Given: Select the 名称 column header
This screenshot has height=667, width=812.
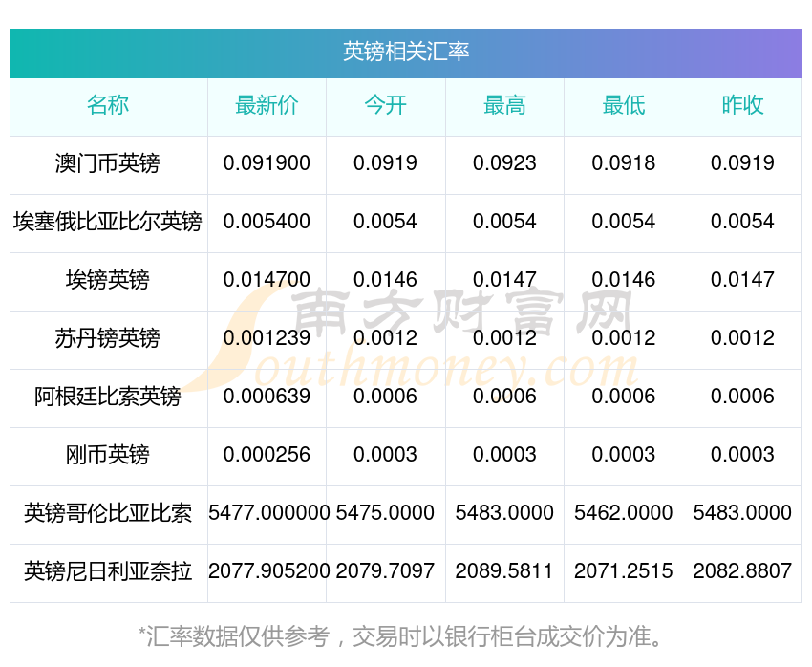Looking at the screenshot, I should 108,105.
